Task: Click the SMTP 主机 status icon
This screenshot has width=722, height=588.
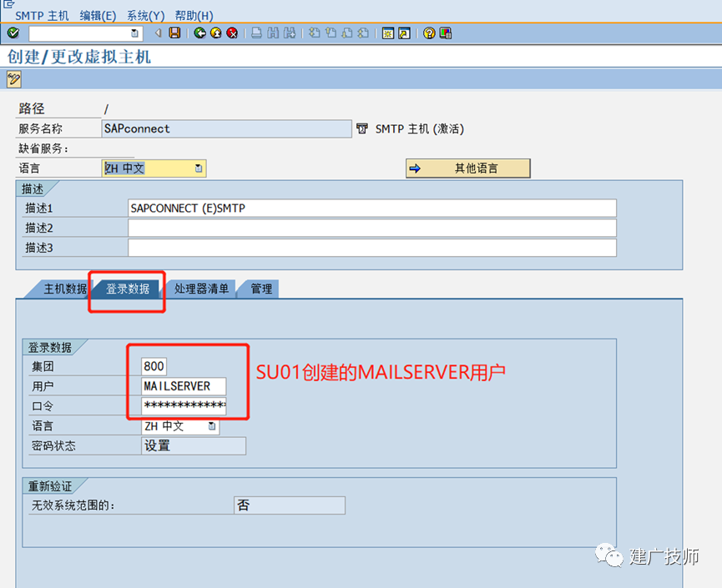Action: click(x=362, y=128)
